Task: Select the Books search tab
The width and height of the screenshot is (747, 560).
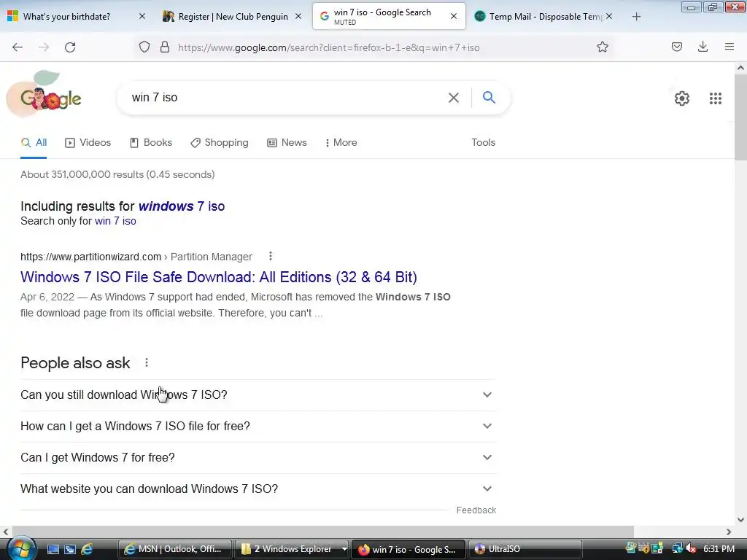Action: coord(151,142)
